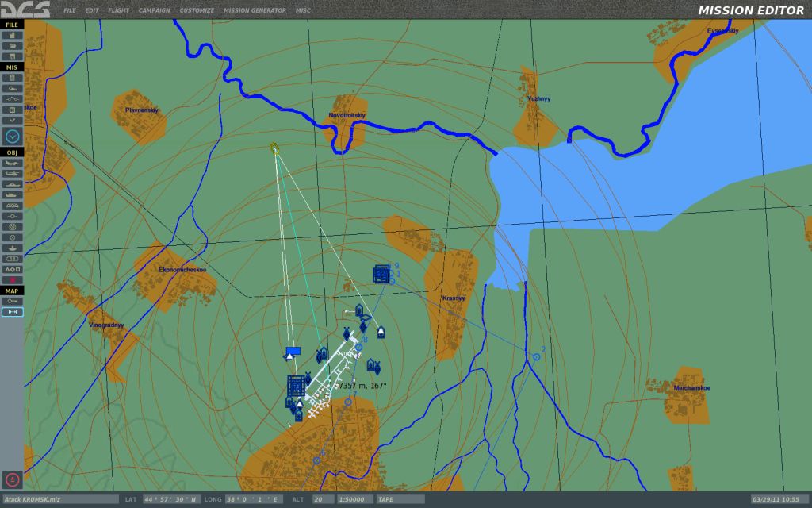Viewport: 812px width, 508px height.
Task: Open a mission with the folder icon
Action: pyautogui.click(x=12, y=45)
